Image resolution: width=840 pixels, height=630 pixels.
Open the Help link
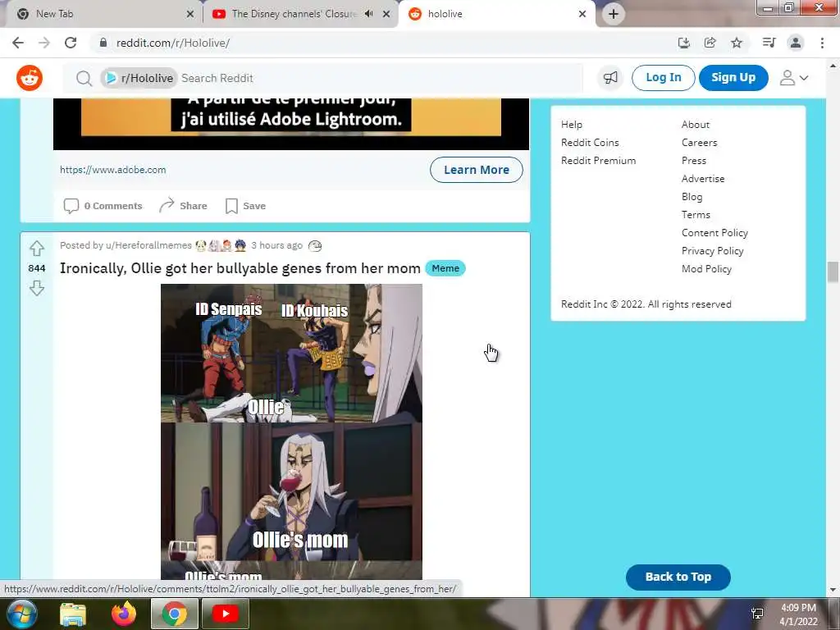(x=572, y=125)
